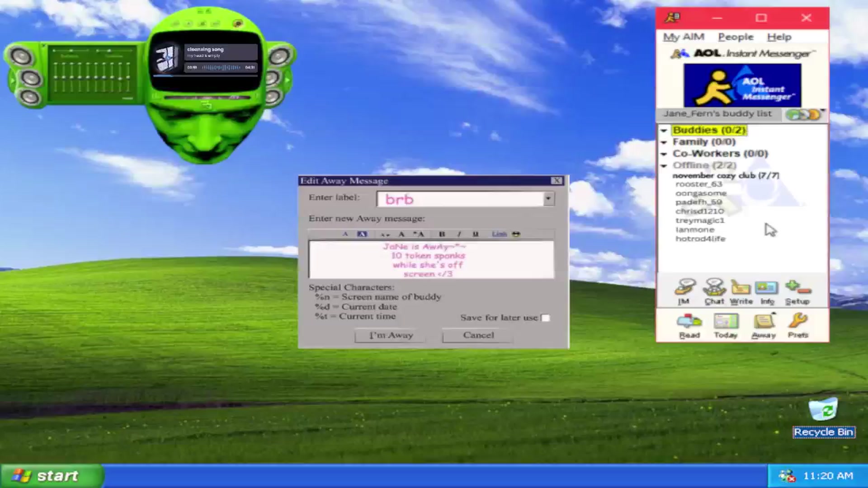
Task: Open the Recycle Bin on the desktop
Action: [x=824, y=418]
